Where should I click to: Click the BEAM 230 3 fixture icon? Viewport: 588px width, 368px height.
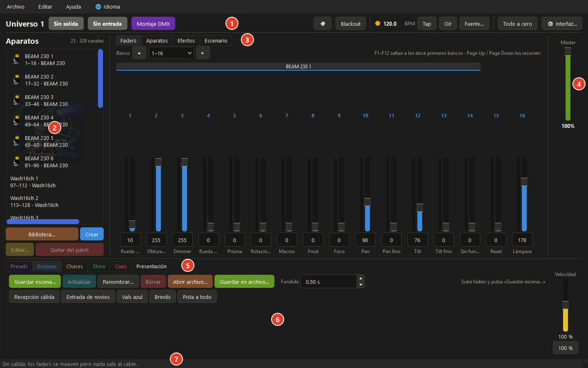point(16,100)
